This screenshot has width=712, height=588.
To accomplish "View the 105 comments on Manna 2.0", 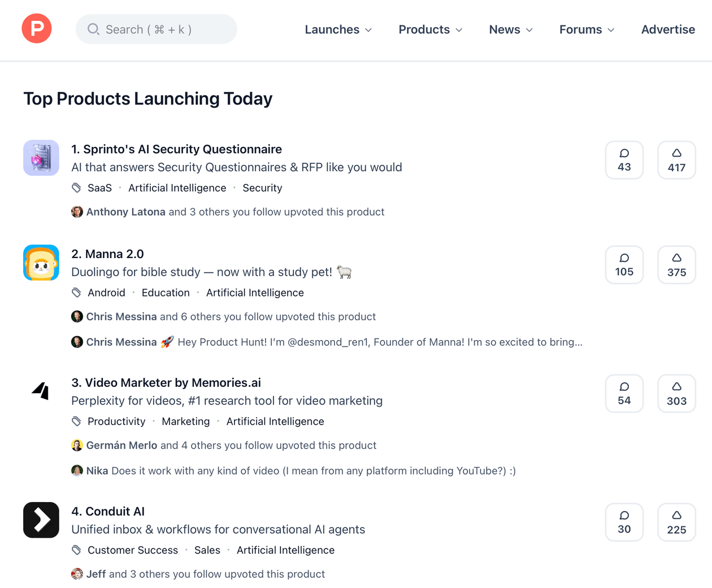I will pos(624,265).
